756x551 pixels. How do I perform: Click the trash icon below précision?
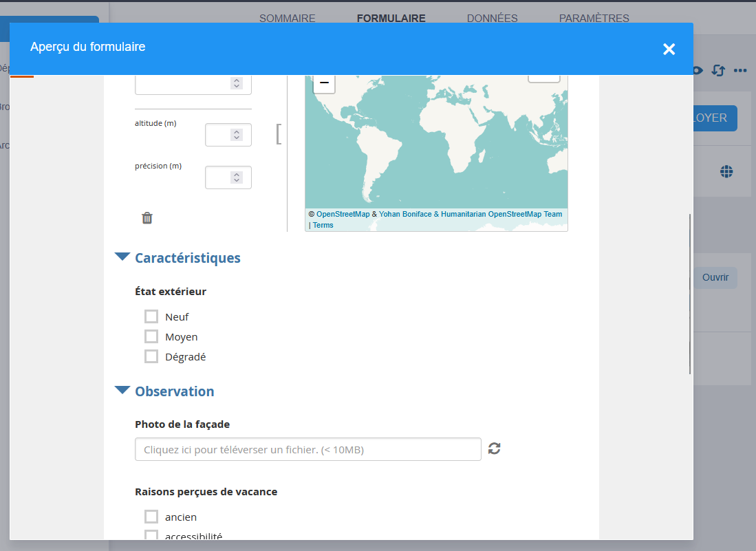[x=147, y=218]
